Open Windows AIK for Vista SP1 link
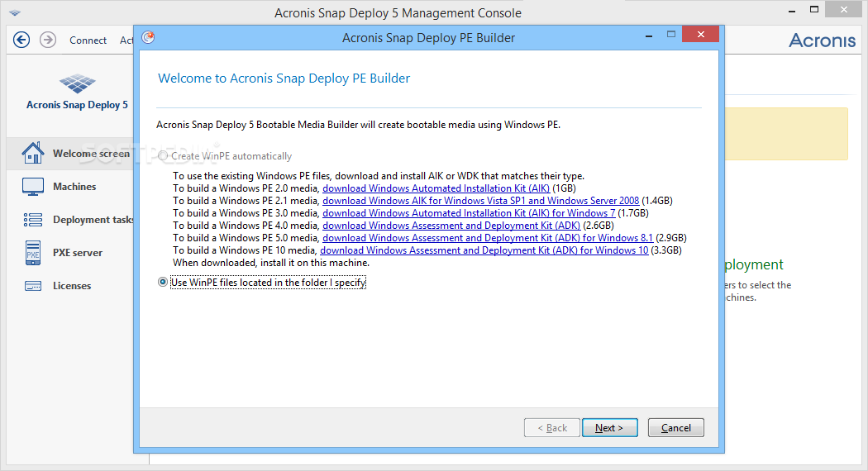 coord(481,200)
